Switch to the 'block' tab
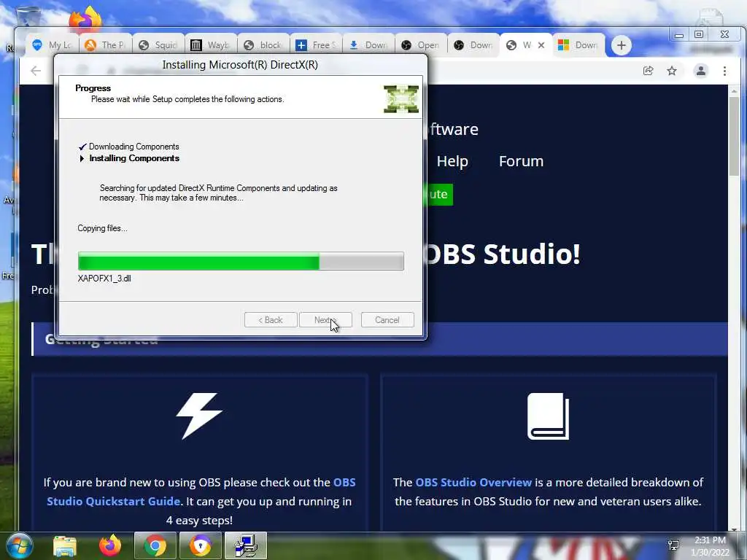The width and height of the screenshot is (747, 560). point(263,45)
